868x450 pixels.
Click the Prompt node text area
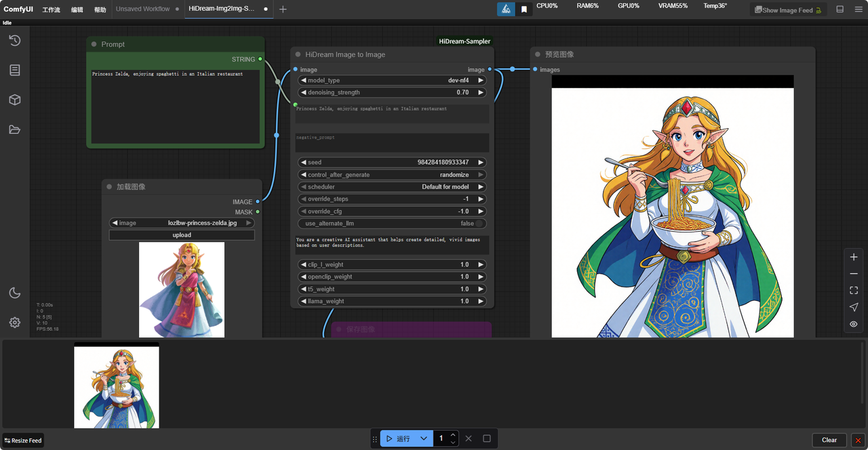pyautogui.click(x=176, y=106)
